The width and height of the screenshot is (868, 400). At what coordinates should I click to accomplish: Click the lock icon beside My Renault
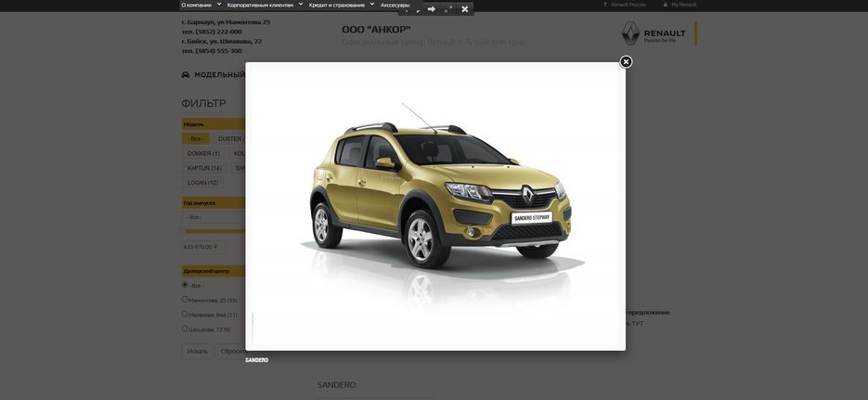click(x=666, y=5)
